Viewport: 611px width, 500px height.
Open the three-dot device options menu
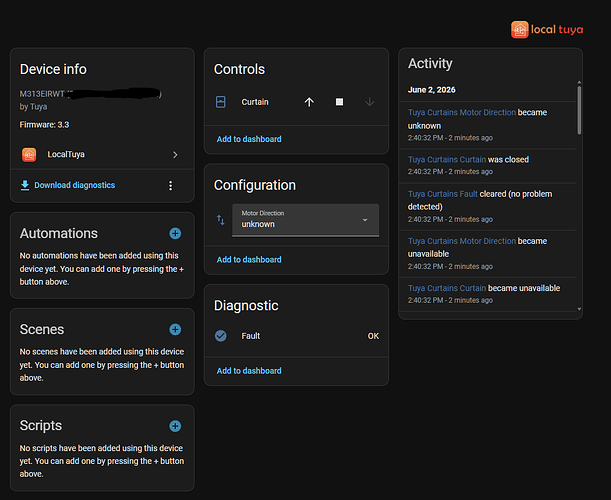[x=170, y=186]
